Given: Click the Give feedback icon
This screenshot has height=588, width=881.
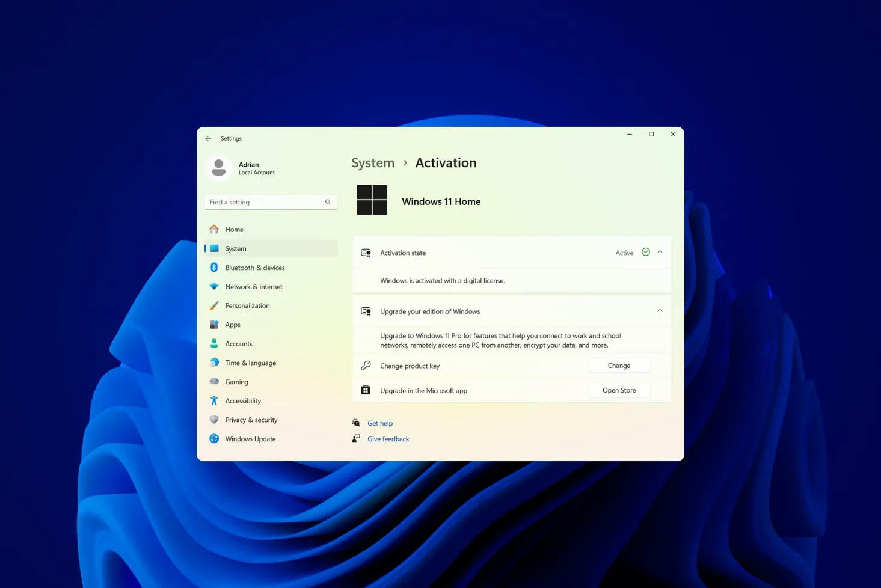Looking at the screenshot, I should 356,438.
